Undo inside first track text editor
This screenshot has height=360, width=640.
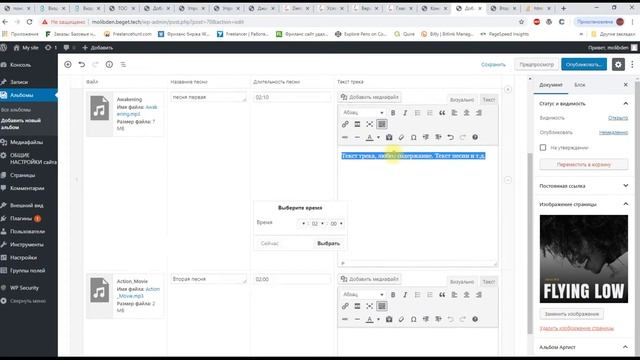tap(450, 137)
